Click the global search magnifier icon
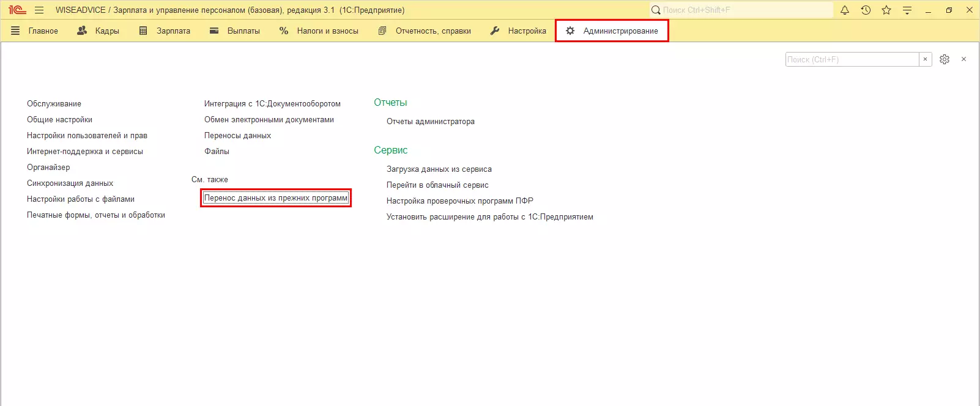The height and width of the screenshot is (406, 980). tap(656, 10)
